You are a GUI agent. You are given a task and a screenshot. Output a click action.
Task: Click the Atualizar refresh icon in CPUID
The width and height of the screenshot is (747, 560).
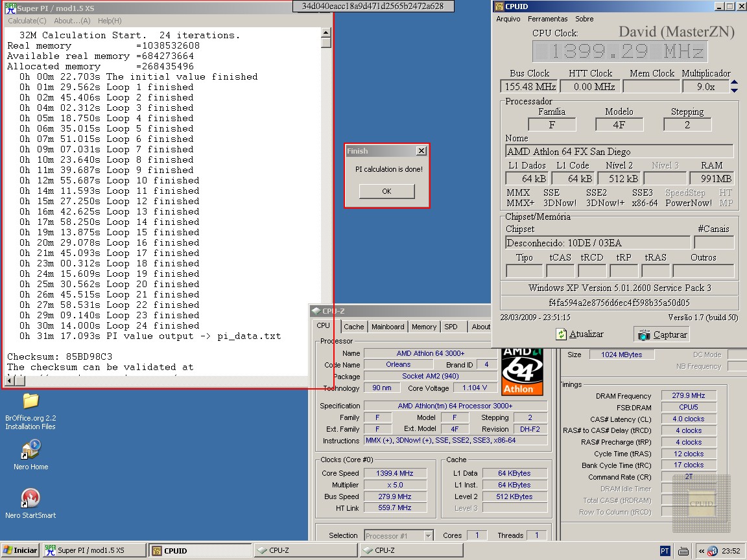pyautogui.click(x=561, y=334)
